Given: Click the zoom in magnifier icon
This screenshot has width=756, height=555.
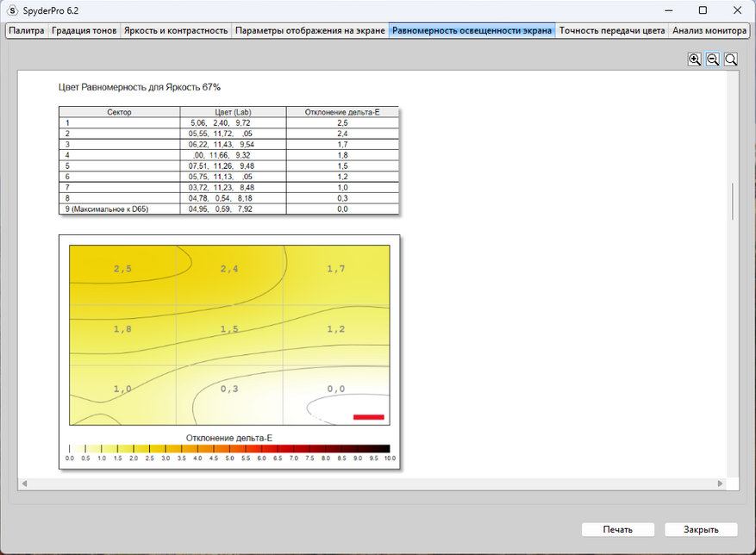Looking at the screenshot, I should tap(694, 59).
